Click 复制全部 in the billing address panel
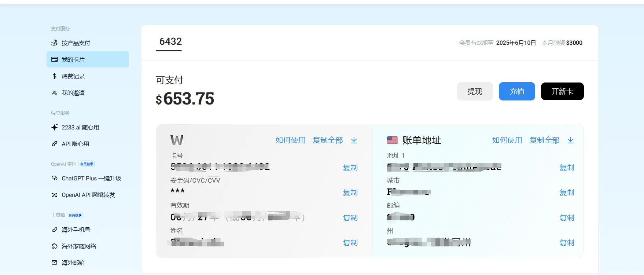Image resolution: width=644 pixels, height=275 pixels. [544, 140]
